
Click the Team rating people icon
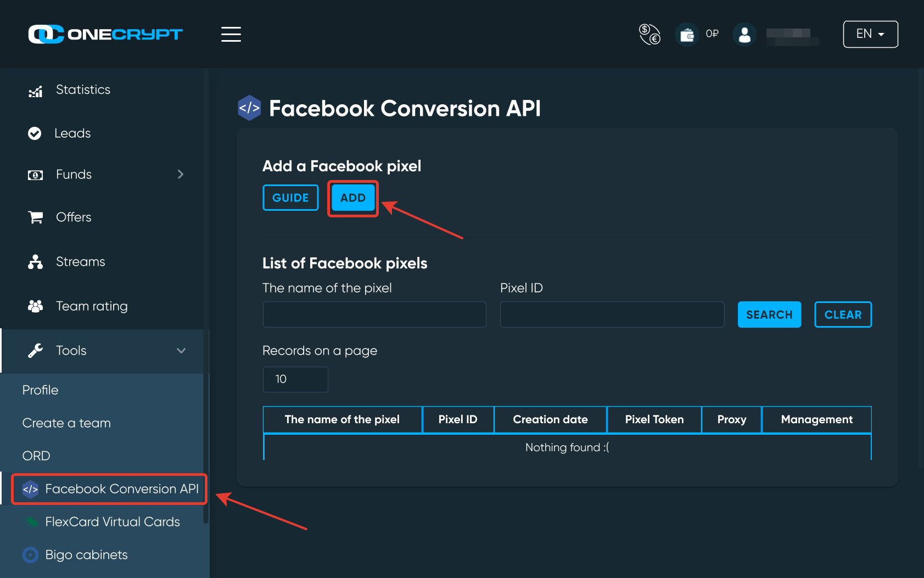tap(35, 306)
